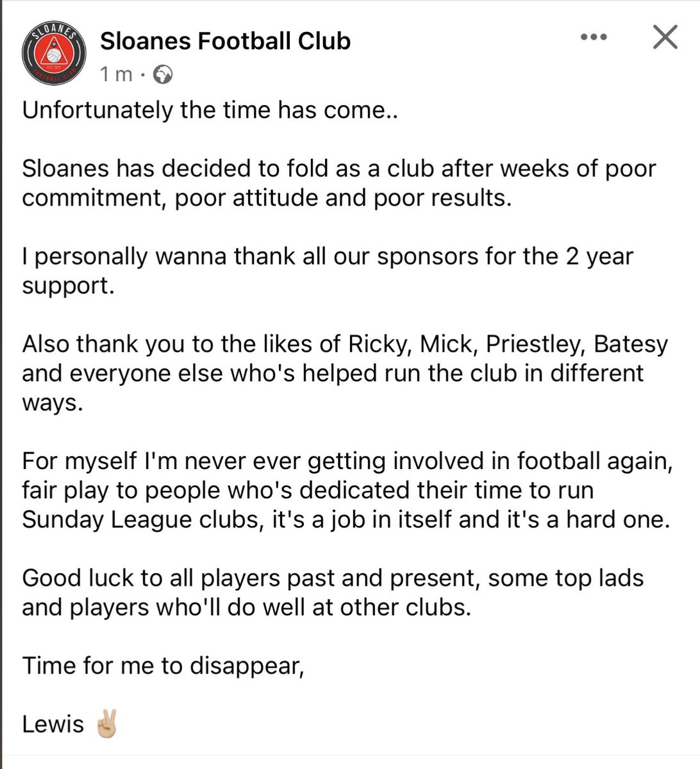Image resolution: width=700 pixels, height=769 pixels.
Task: Click the 'Lewis' signature text
Action: coord(53,725)
